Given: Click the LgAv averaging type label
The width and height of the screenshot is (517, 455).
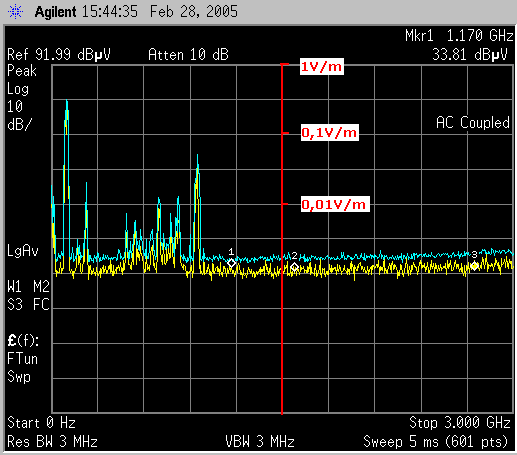Looking at the screenshot, I should point(23,250).
